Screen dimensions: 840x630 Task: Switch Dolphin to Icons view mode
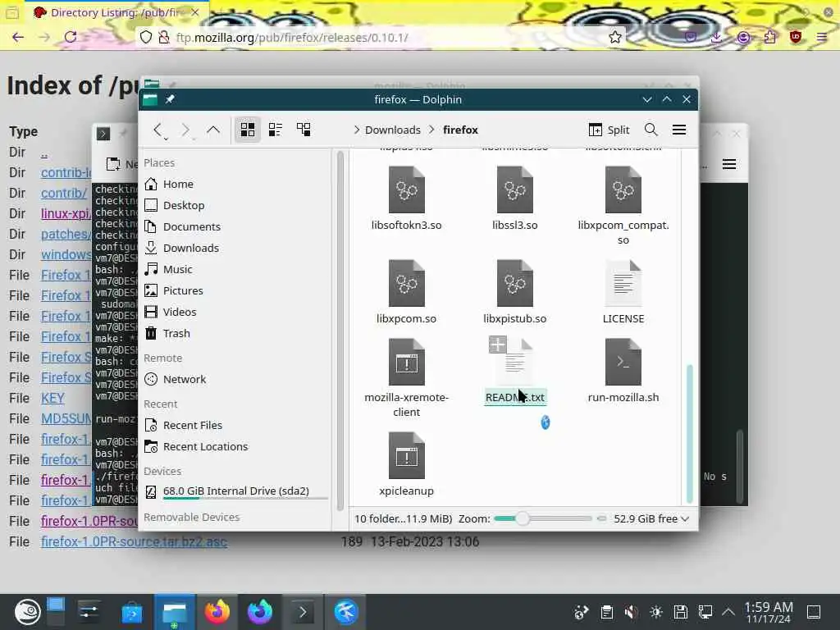tap(248, 130)
